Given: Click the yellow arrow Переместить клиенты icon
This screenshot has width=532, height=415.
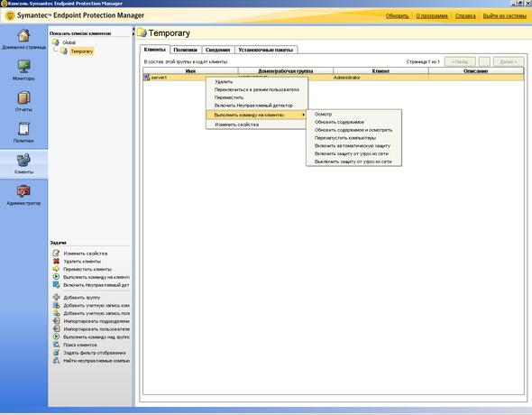Looking at the screenshot, I should point(56,269).
